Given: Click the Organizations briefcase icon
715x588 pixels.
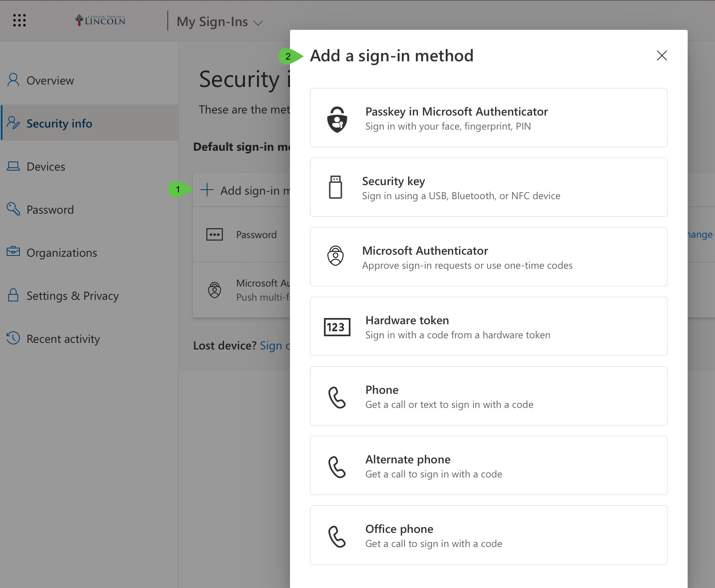Looking at the screenshot, I should click(13, 251).
